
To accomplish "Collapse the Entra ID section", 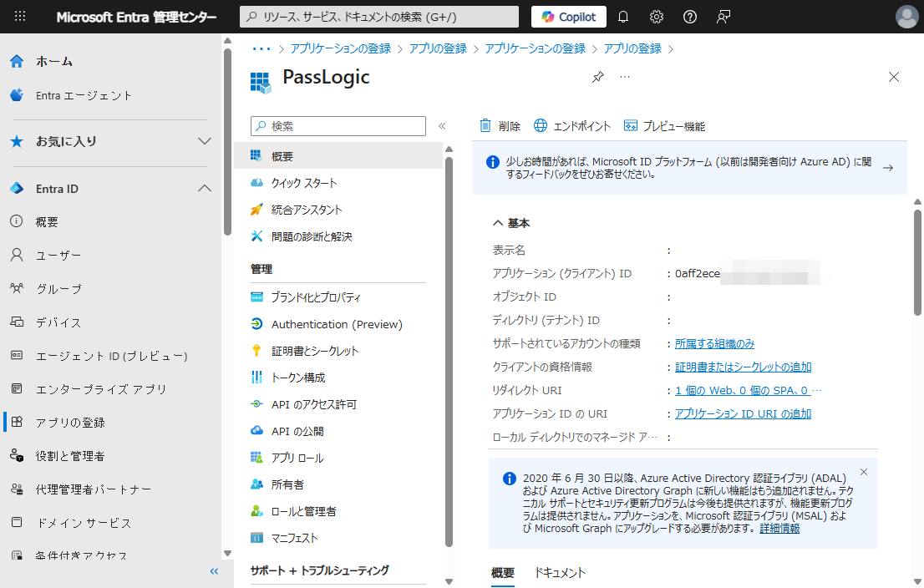I will [204, 189].
